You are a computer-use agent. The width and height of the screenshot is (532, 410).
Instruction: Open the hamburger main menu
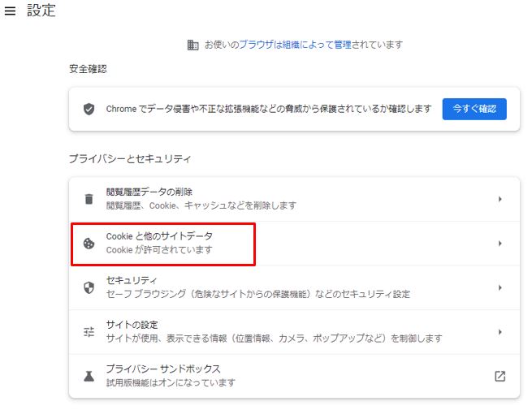(x=10, y=11)
